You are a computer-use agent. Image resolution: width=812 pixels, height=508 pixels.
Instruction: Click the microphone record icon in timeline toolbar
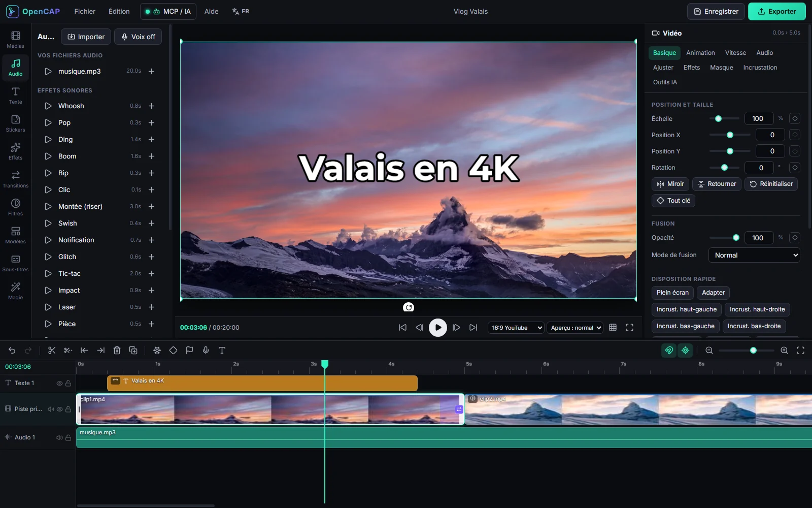(206, 350)
